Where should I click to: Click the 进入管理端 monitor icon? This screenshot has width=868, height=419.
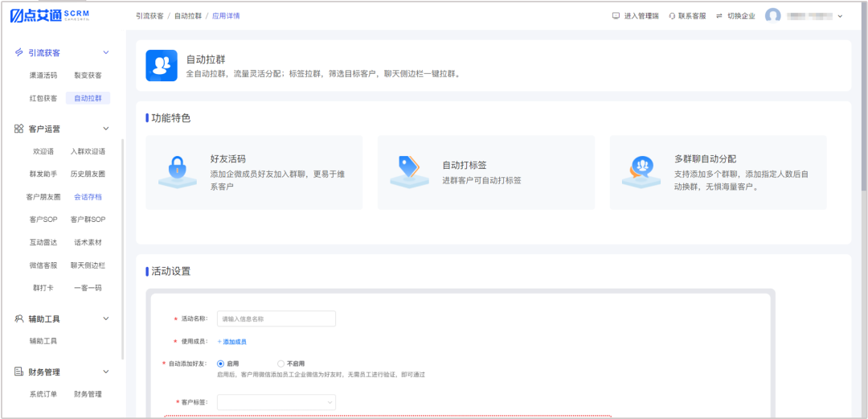tap(616, 16)
